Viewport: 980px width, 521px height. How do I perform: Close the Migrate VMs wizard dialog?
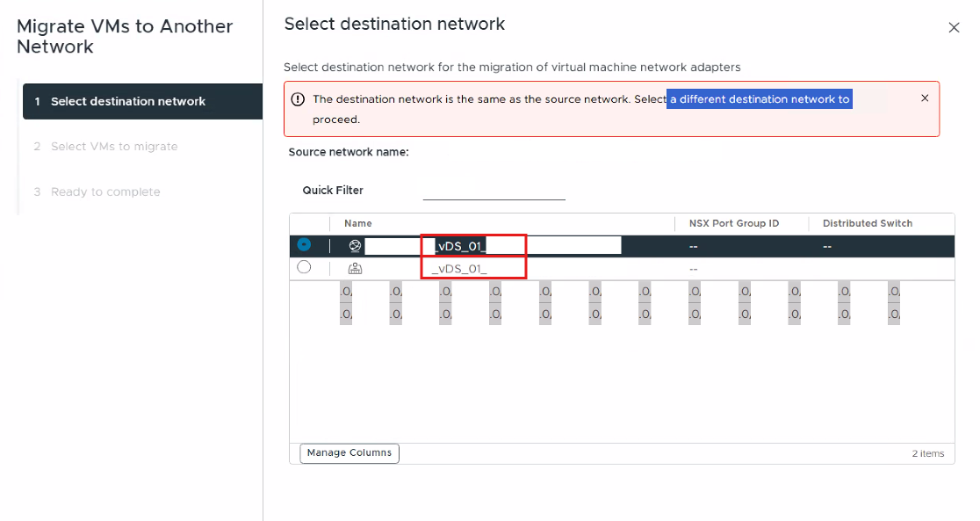(x=954, y=28)
